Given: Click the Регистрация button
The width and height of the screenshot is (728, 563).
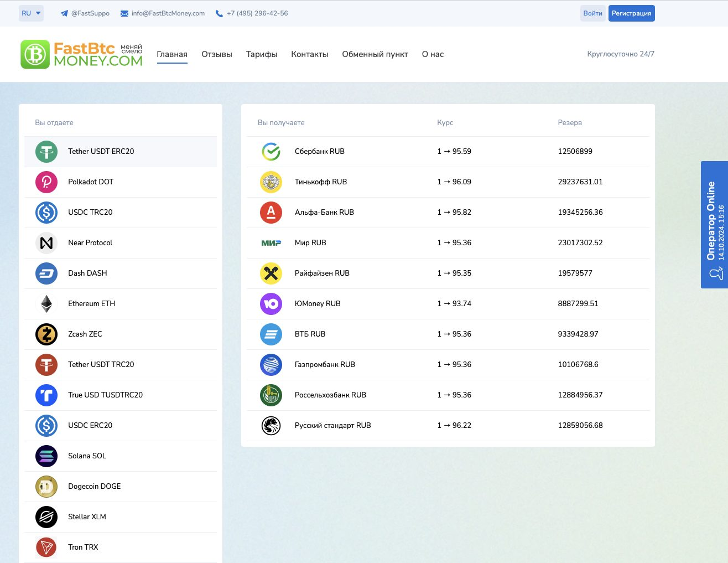Looking at the screenshot, I should [631, 13].
